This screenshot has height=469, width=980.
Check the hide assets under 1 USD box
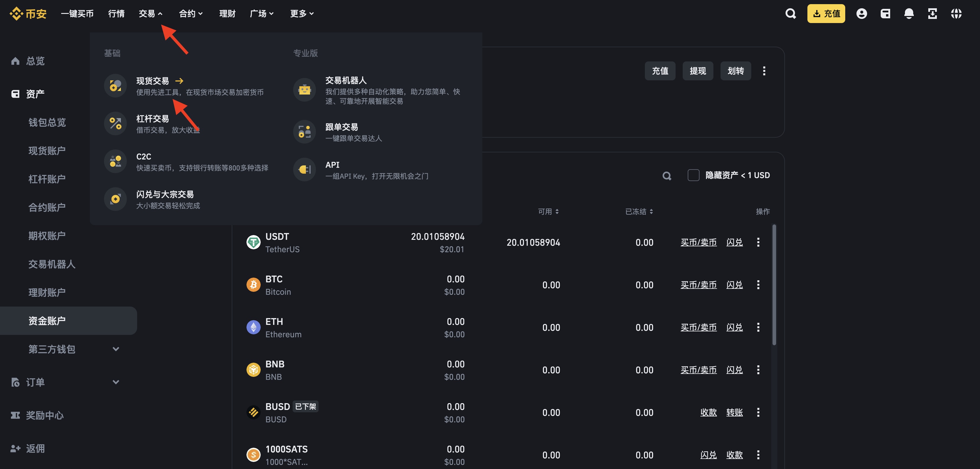coord(693,175)
